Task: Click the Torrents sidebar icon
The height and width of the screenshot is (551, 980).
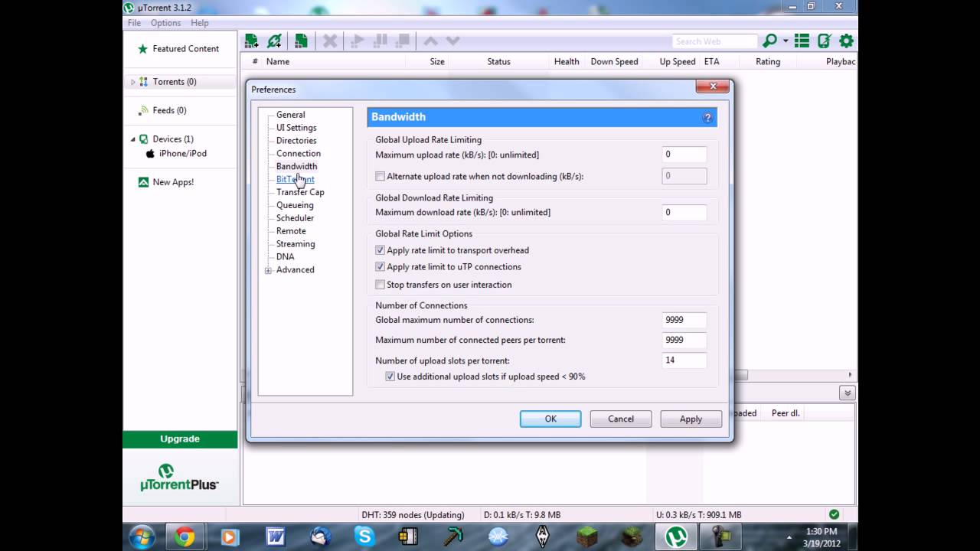Action: tap(143, 82)
